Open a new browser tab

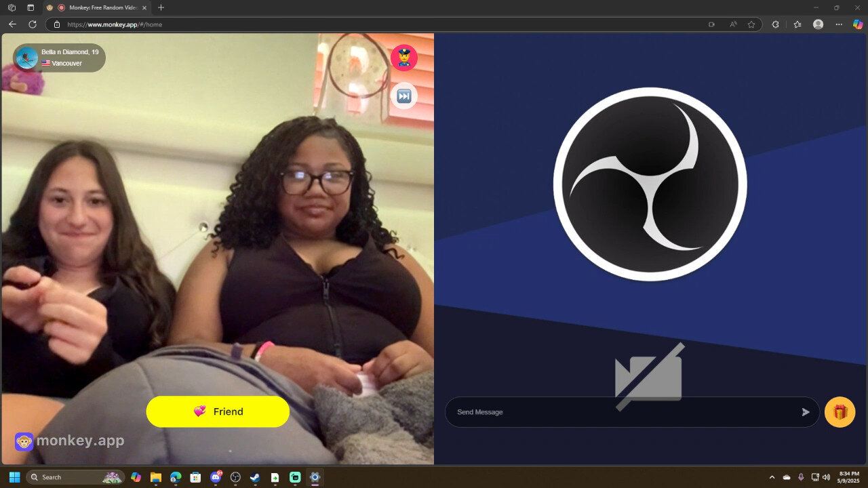click(x=161, y=7)
